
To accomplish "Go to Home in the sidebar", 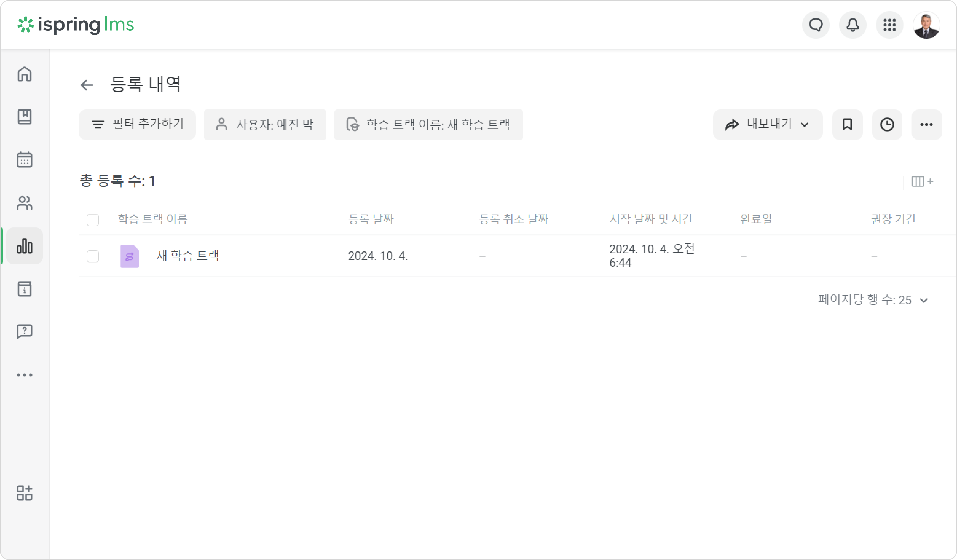I will pos(25,74).
